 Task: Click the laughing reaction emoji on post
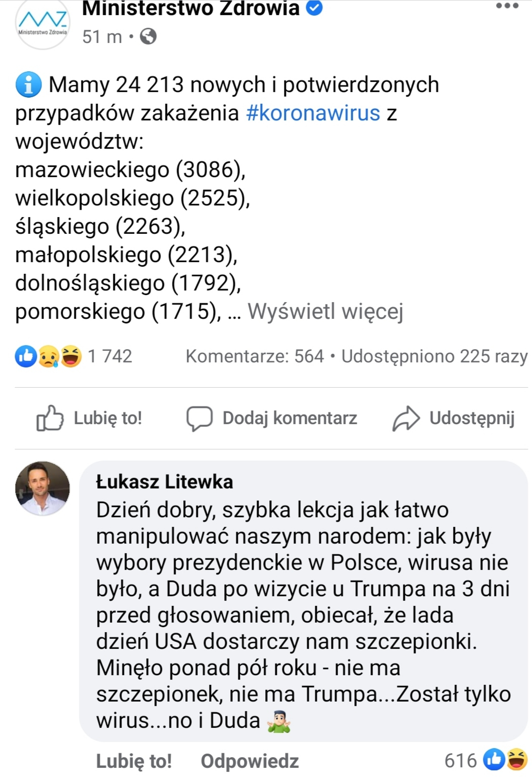(71, 356)
